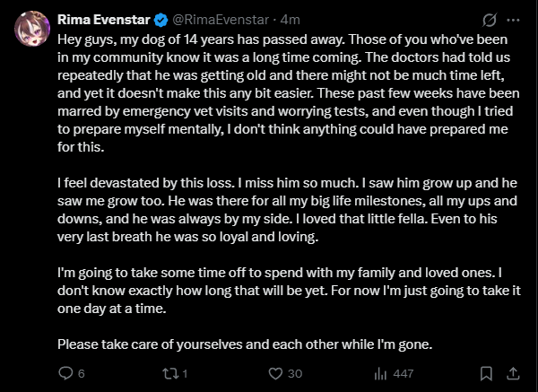
Task: Open the repost arrows menu
Action: (x=169, y=373)
